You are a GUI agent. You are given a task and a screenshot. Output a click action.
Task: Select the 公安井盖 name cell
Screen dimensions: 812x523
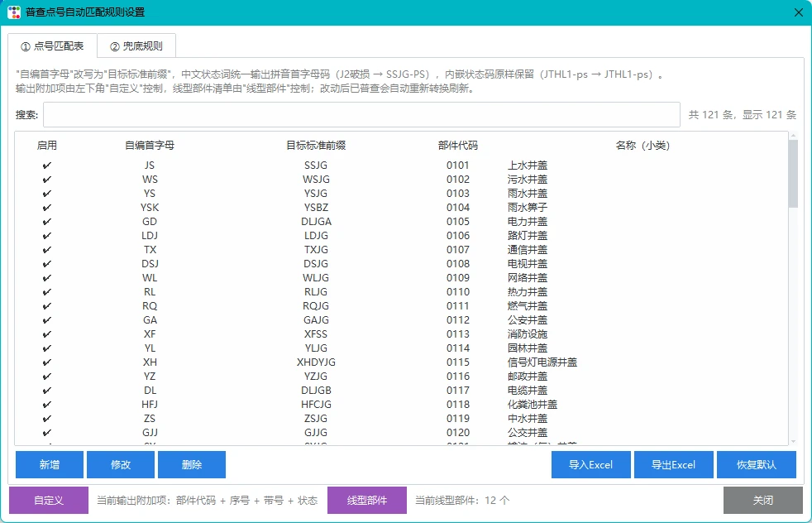(528, 319)
